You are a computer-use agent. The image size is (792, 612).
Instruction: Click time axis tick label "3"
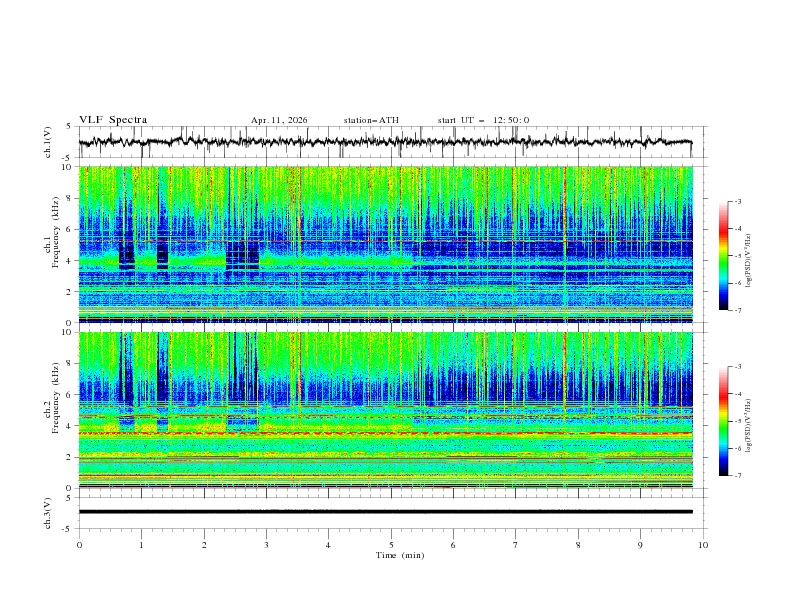click(x=266, y=545)
